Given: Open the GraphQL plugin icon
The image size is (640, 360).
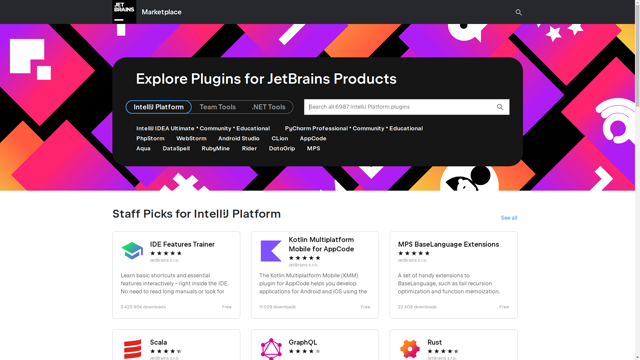Looking at the screenshot, I should 271,349.
